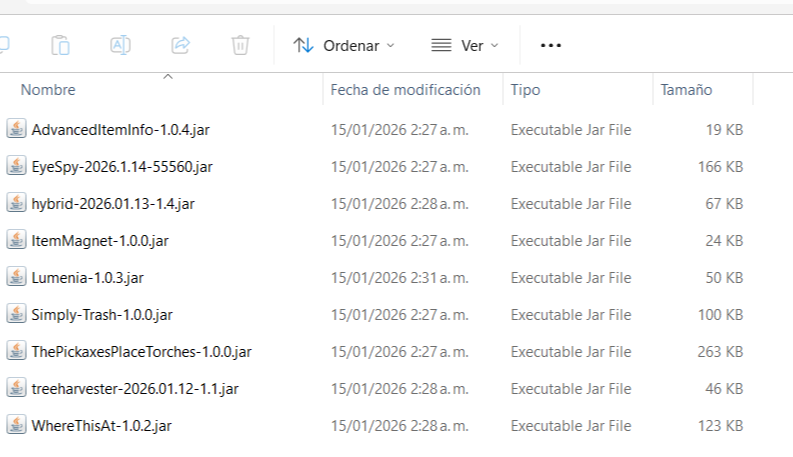
Task: Sort by Fecha de modificación column
Action: (405, 90)
